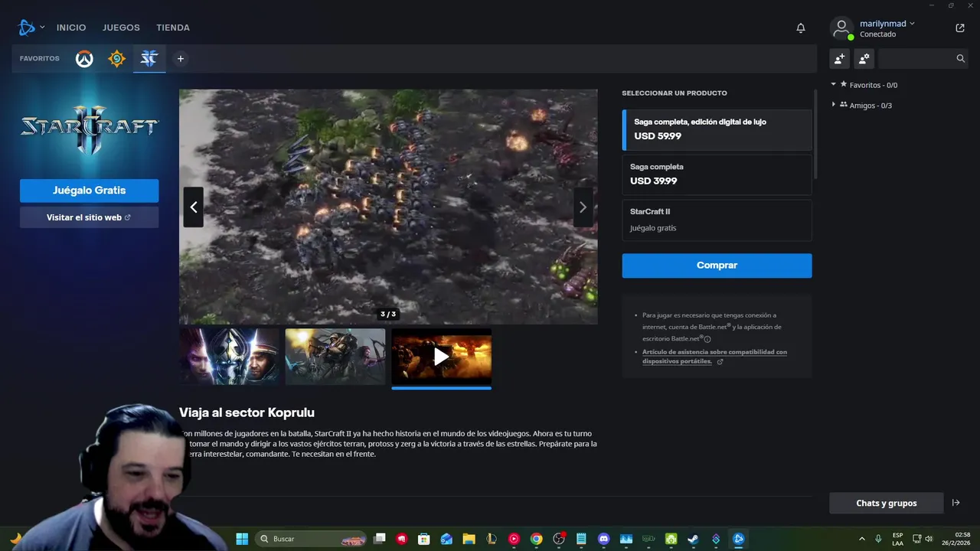The image size is (980, 551).
Task: Select the three heroes artwork thumbnail
Action: (x=230, y=357)
